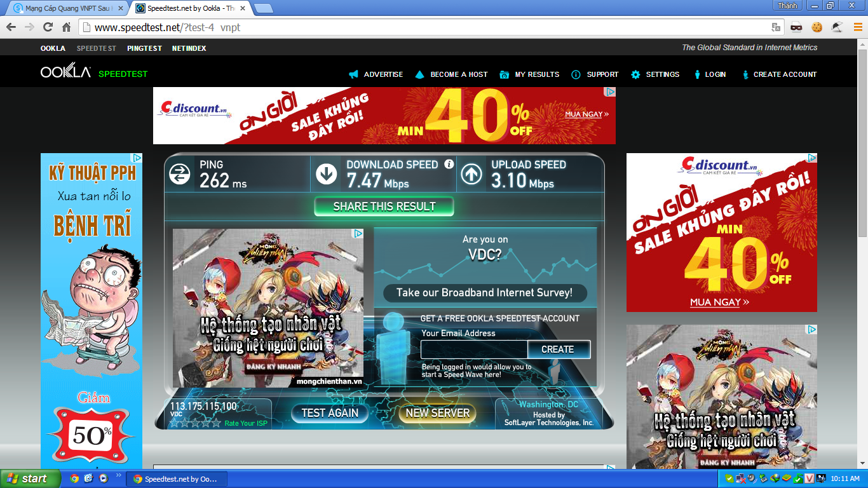Screen dimensions: 868x488
Task: Click the BlueStacks tray icon
Action: pos(786,478)
